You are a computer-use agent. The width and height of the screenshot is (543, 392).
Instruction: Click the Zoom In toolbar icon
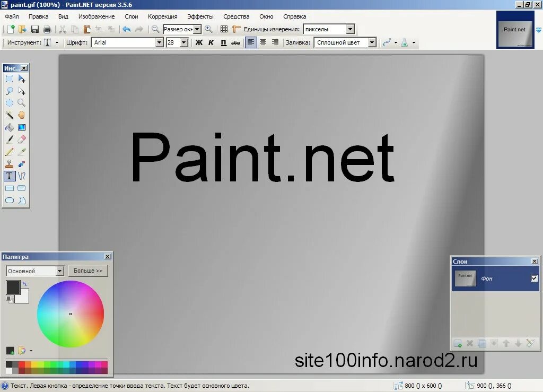[208, 29]
